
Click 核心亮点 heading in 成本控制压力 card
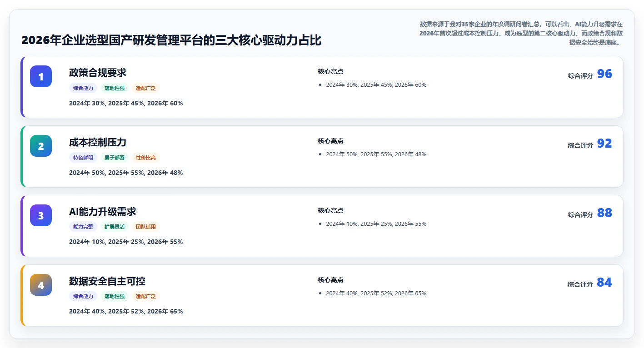click(330, 141)
